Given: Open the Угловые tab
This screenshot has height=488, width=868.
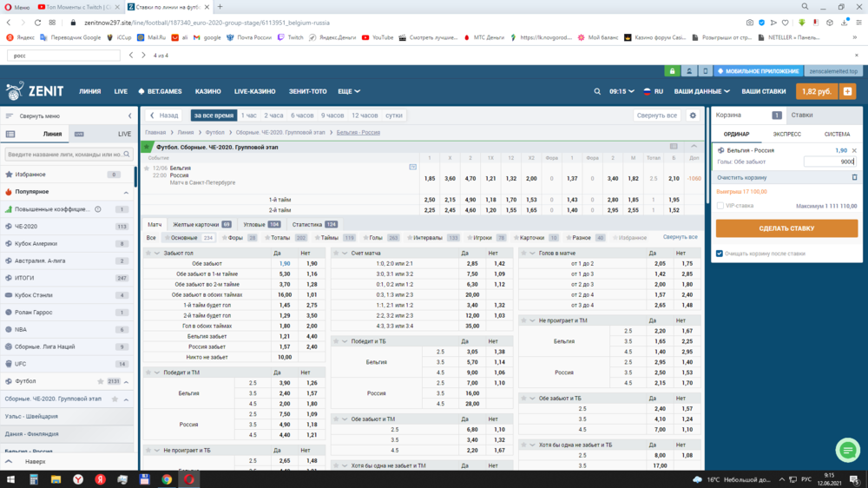Looking at the screenshot, I should 261,224.
